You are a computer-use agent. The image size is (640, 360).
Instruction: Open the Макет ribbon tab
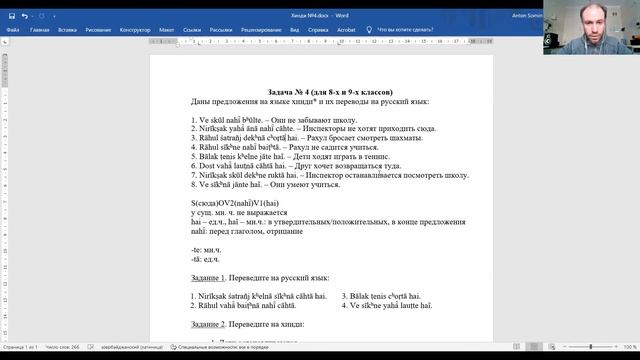coord(167,30)
